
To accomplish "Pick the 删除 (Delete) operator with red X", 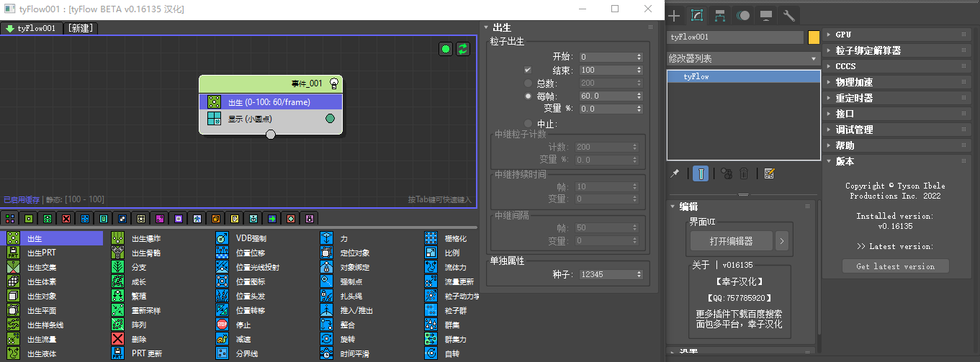I will coord(118,339).
